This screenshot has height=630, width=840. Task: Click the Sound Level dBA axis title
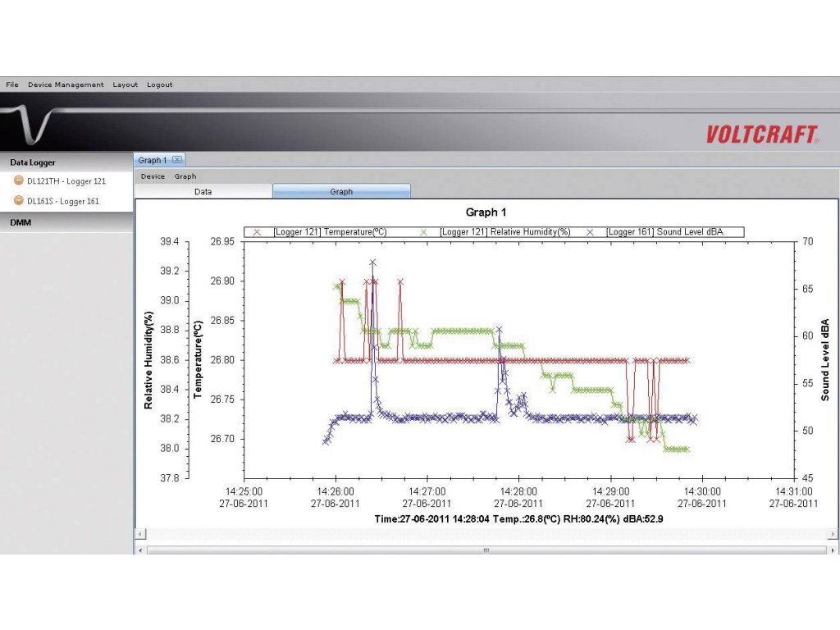pos(825,360)
